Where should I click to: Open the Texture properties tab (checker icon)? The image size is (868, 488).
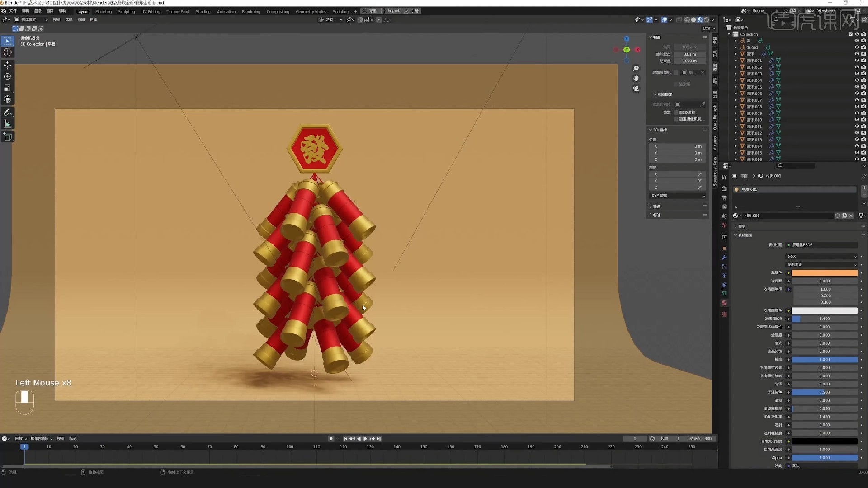coord(724,314)
